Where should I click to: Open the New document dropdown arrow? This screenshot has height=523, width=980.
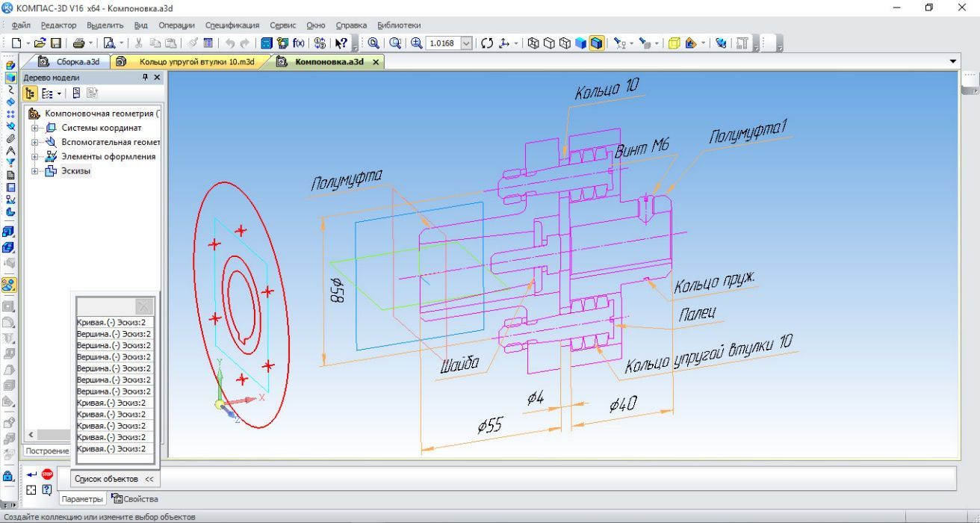pyautogui.click(x=27, y=43)
